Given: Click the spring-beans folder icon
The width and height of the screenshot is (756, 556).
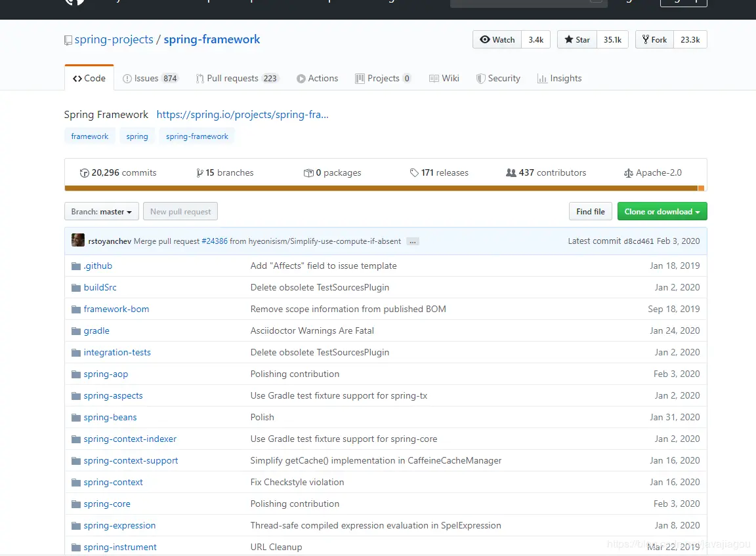Looking at the screenshot, I should click(x=75, y=418).
